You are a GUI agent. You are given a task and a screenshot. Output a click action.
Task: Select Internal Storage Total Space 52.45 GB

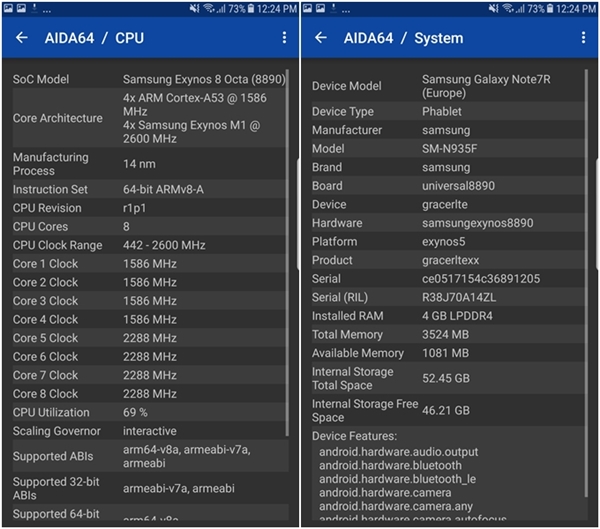click(446, 379)
